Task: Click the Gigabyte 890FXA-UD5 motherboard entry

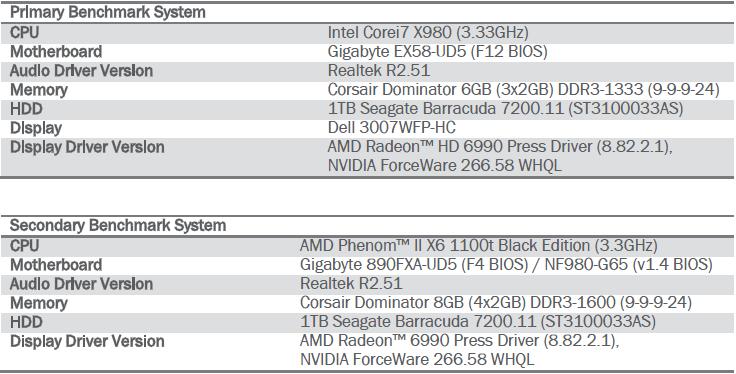Action: pyautogui.click(x=506, y=265)
